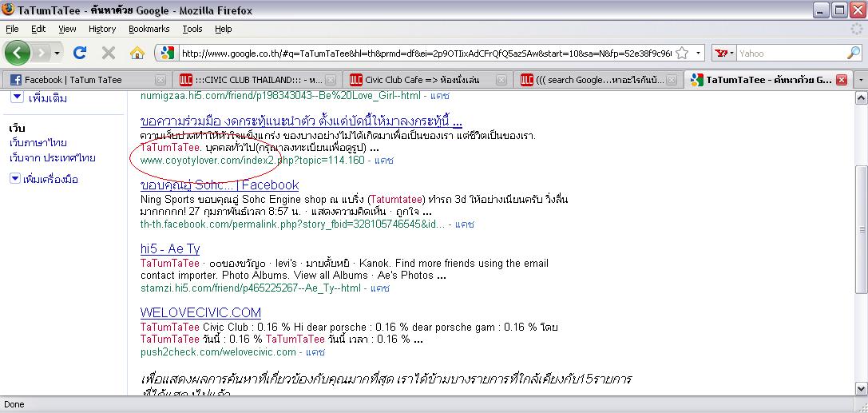The width and height of the screenshot is (868, 413).
Task: Open the hi5 - Ae Ty result link
Action: coord(170,249)
